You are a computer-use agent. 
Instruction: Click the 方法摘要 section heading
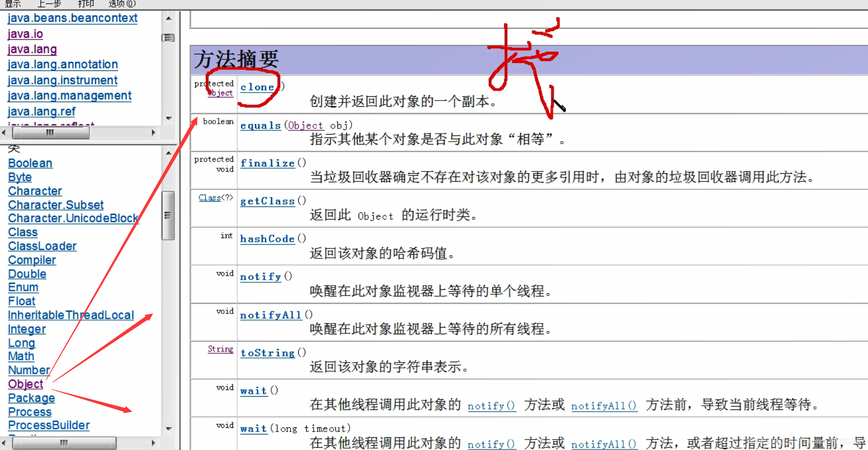point(236,59)
